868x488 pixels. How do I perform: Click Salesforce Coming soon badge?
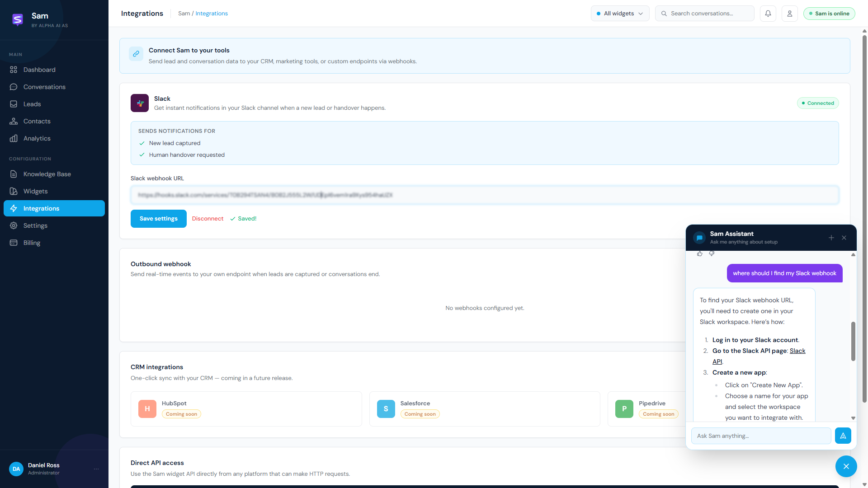pyautogui.click(x=420, y=414)
